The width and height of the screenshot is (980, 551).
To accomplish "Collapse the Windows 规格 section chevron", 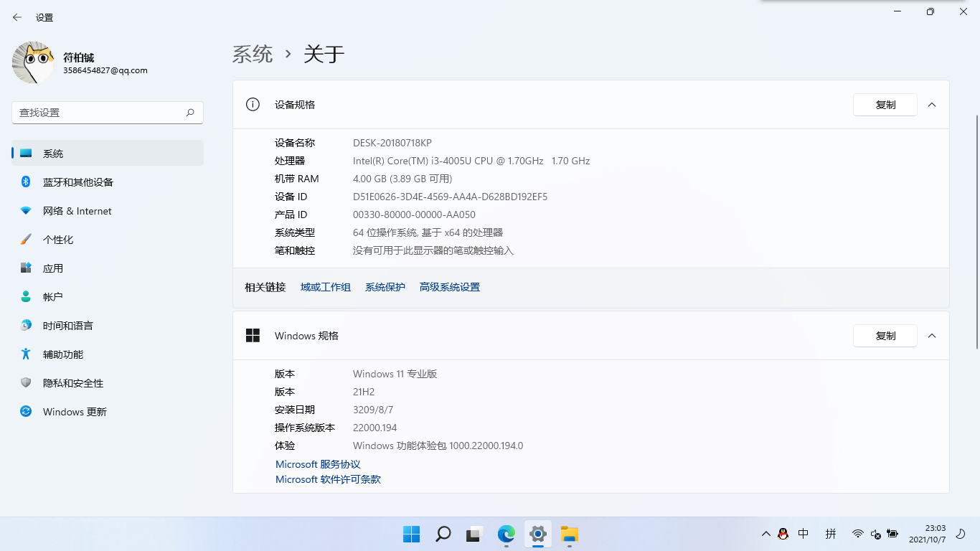I will 932,336.
